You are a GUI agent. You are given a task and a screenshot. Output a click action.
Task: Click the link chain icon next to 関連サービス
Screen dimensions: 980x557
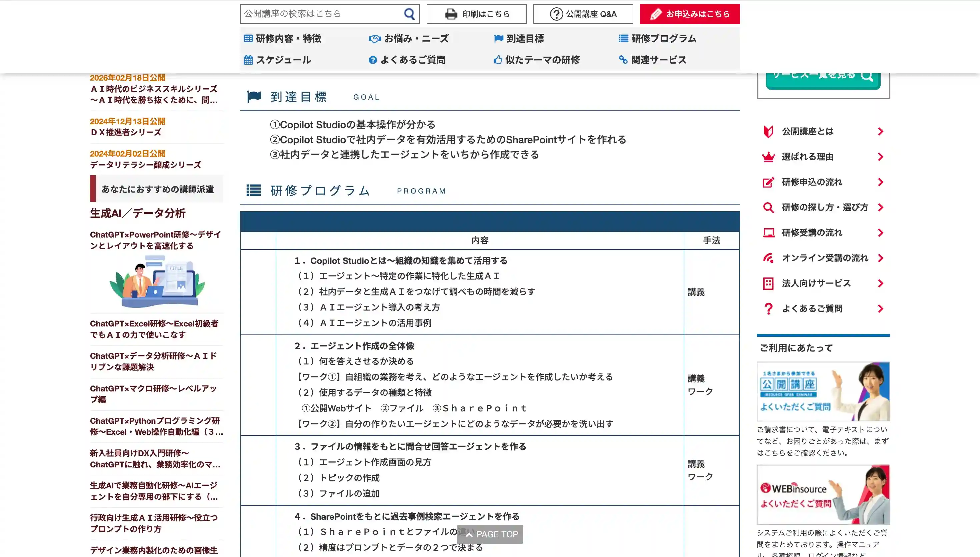point(623,60)
